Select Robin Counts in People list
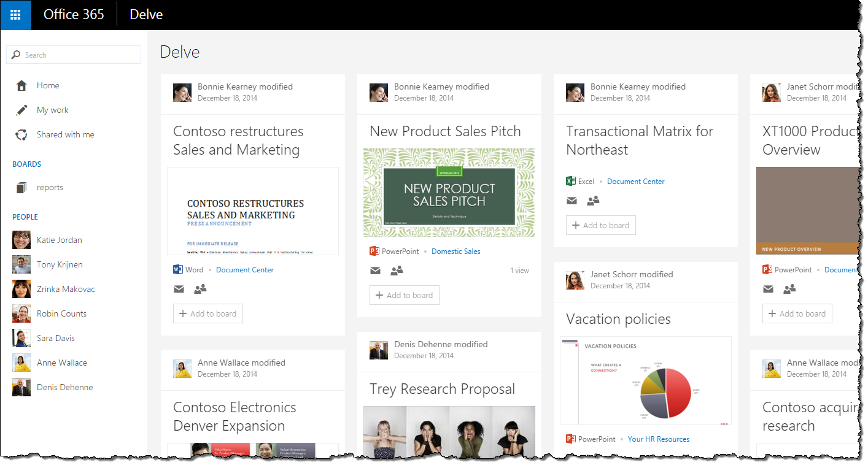Viewport: 868px width, 465px height. click(x=61, y=313)
